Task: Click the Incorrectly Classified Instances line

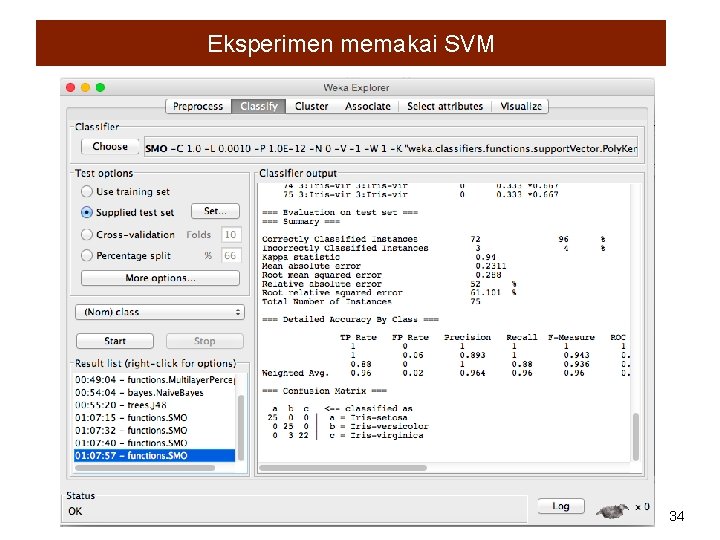Action: [x=434, y=248]
